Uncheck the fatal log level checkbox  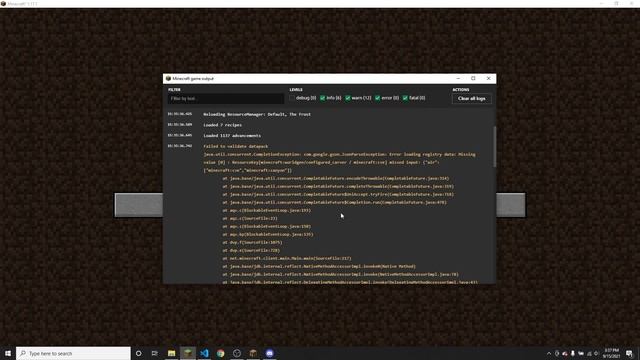pos(405,98)
